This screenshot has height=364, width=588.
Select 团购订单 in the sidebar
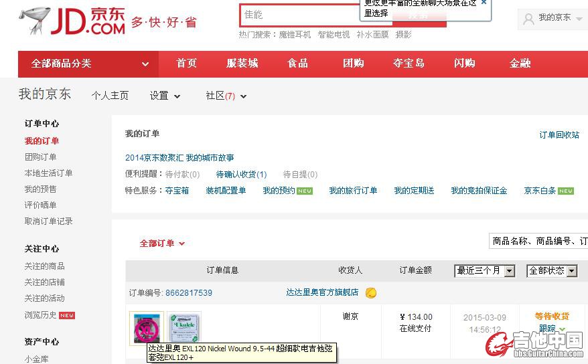tap(40, 157)
